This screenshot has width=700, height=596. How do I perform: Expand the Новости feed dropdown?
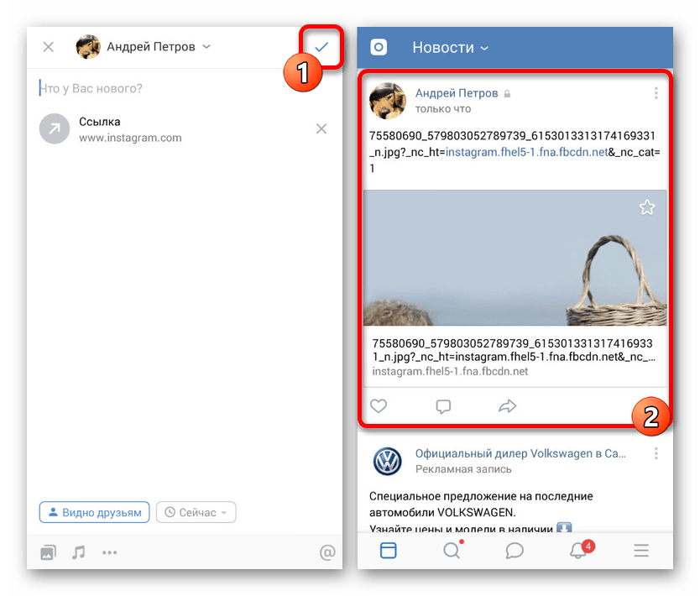450,47
